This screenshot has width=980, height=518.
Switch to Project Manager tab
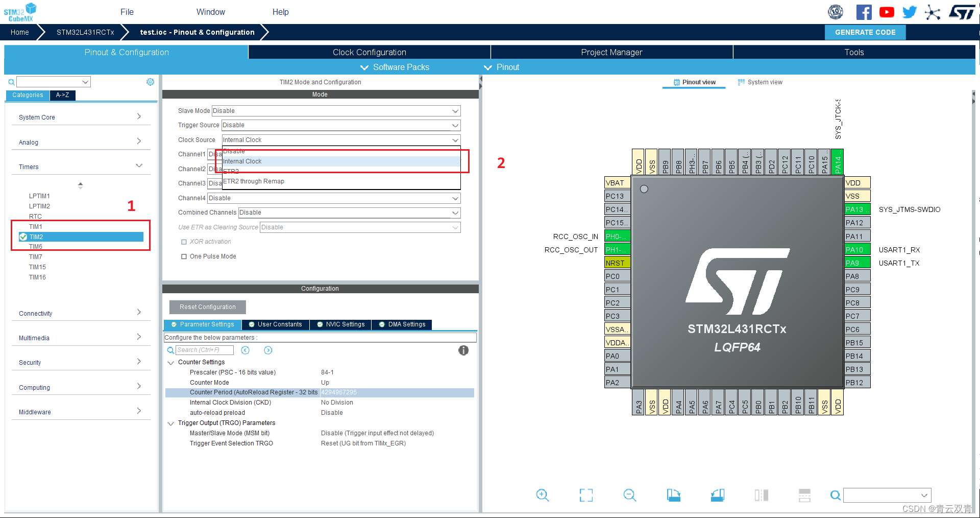tap(611, 52)
